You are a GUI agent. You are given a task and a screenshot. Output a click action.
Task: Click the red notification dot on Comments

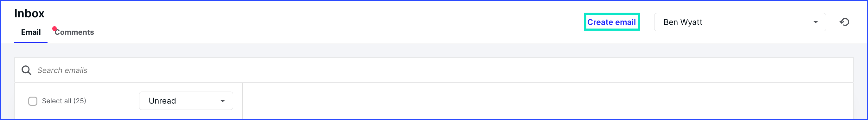54,28
